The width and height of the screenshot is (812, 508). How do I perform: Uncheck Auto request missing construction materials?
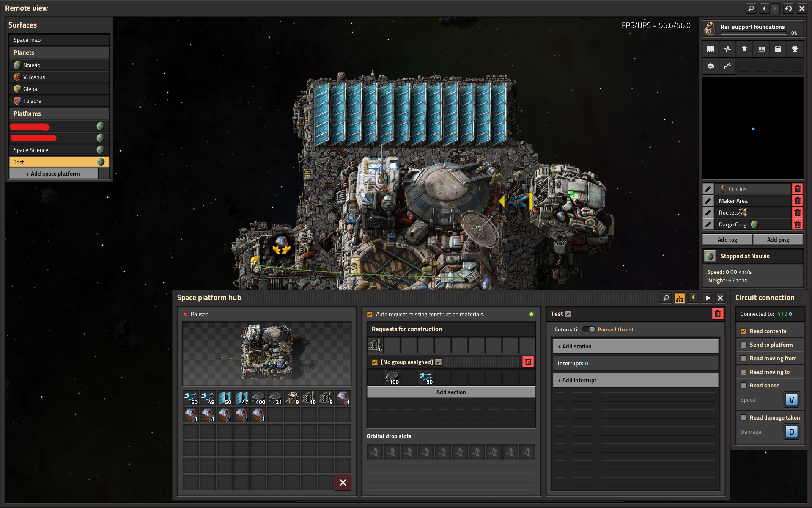(x=370, y=315)
